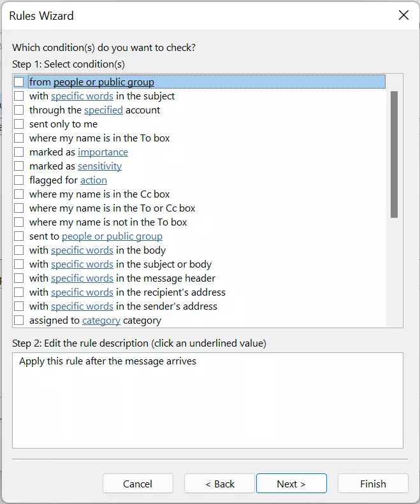This screenshot has width=420, height=504.
Task: Check box for 'specific words in the message header'
Action: click(19, 278)
